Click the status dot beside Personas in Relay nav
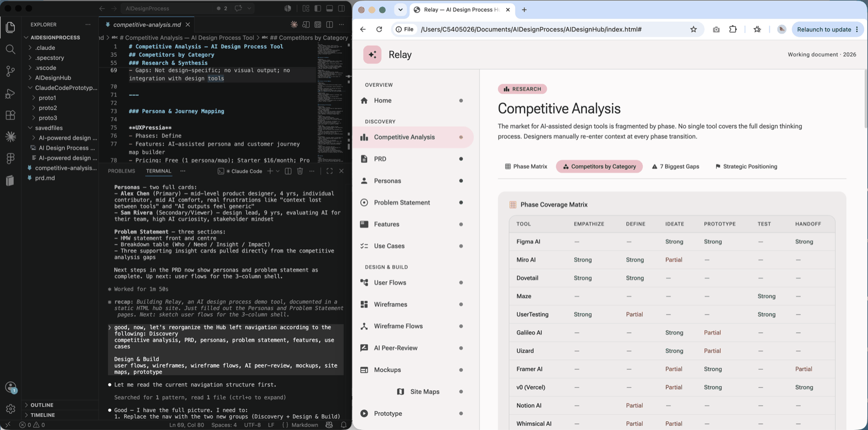Screen dimensions: 868x430 tap(461, 181)
